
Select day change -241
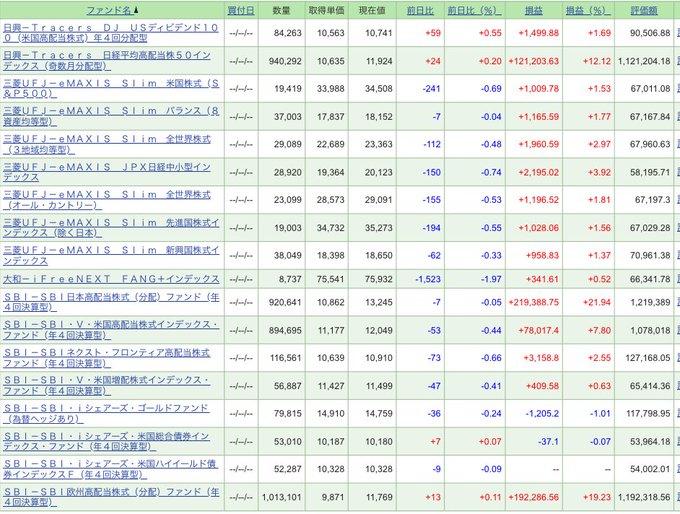click(432, 88)
